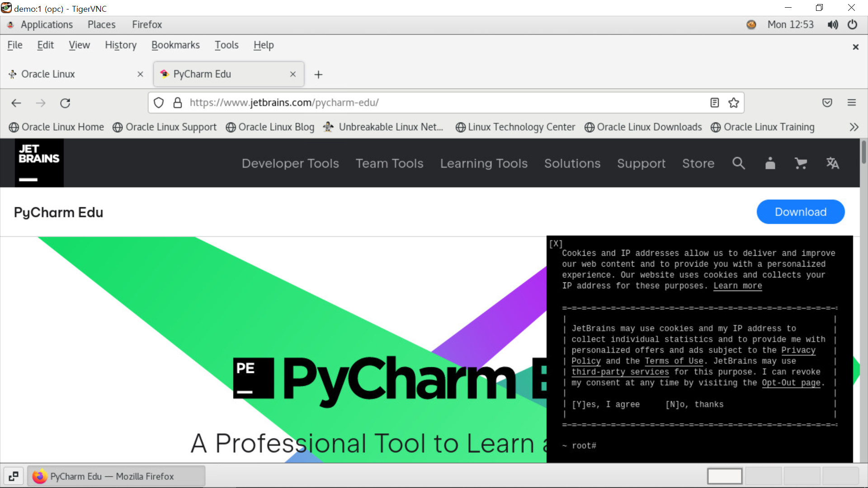
Task: Expand the Learning Tools nav menu
Action: point(484,163)
